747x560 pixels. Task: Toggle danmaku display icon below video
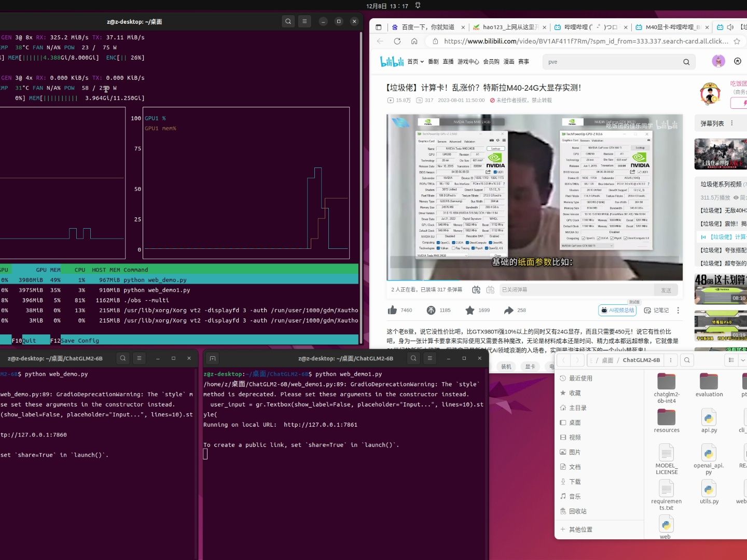[x=476, y=290]
